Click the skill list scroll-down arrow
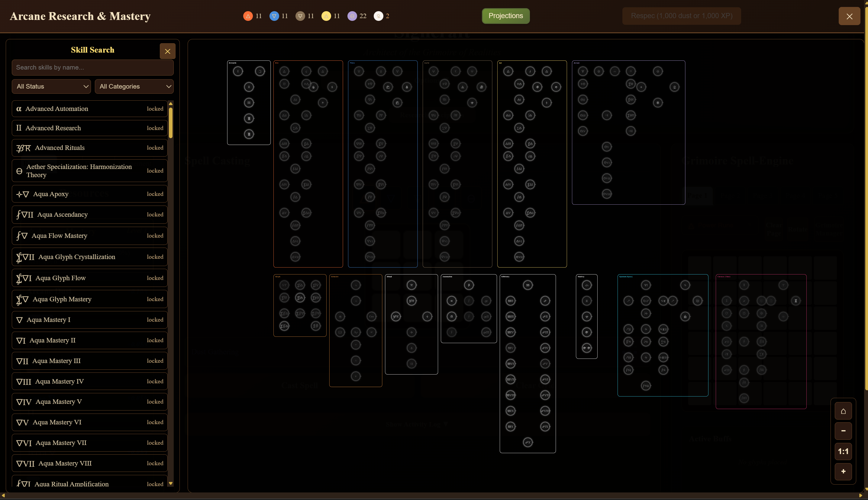The image size is (868, 500). [171, 483]
